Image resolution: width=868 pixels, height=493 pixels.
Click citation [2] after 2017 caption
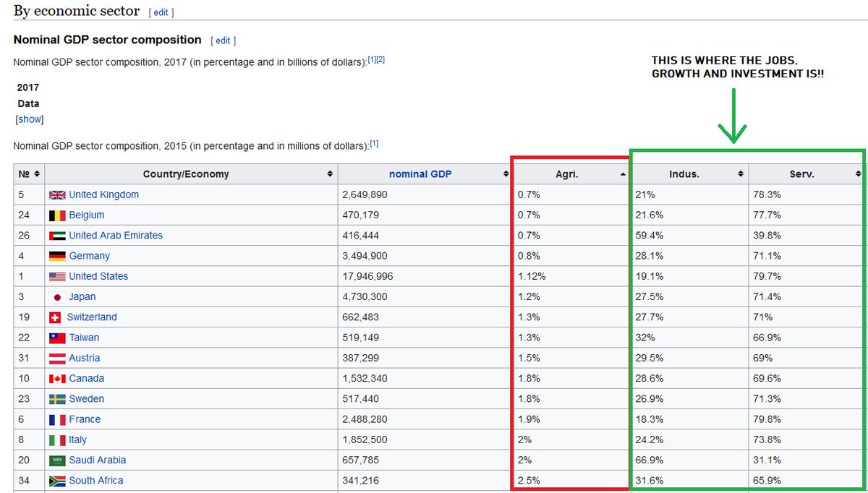[x=380, y=59]
